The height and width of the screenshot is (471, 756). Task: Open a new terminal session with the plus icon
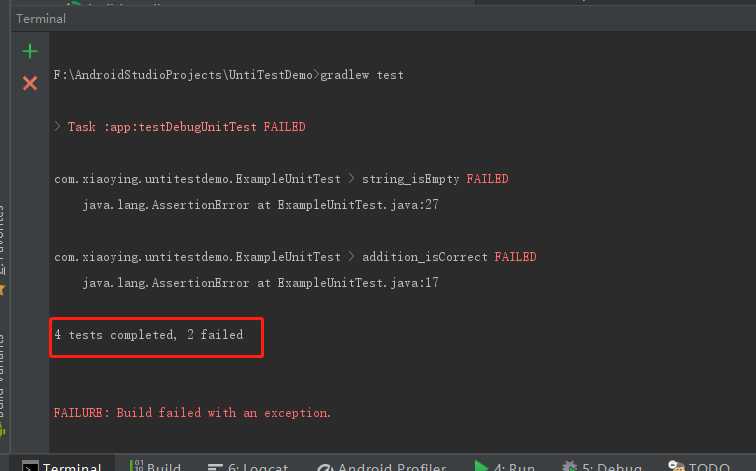tap(30, 51)
